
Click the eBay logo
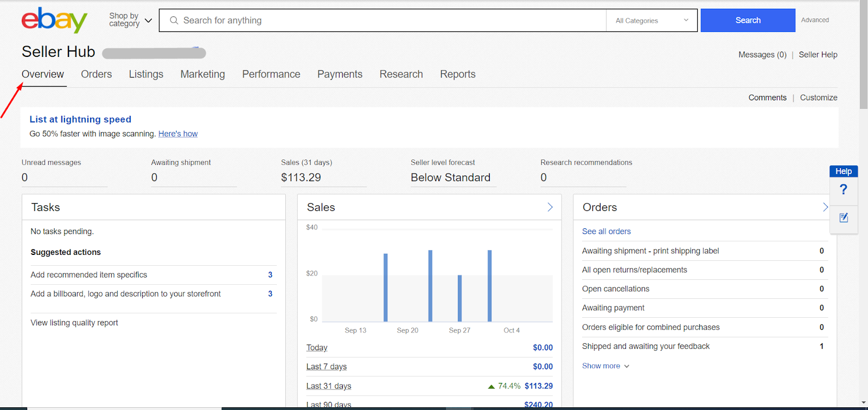(54, 20)
